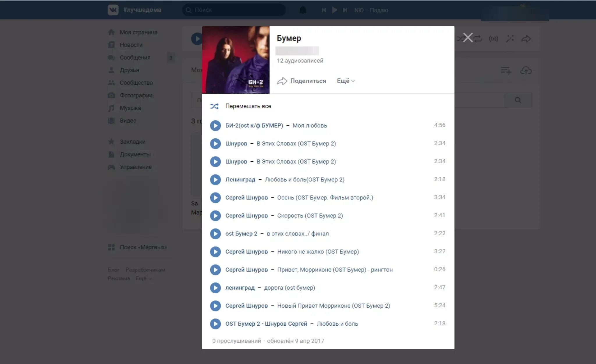Toggle audio broadcast to status icon

coord(494,39)
